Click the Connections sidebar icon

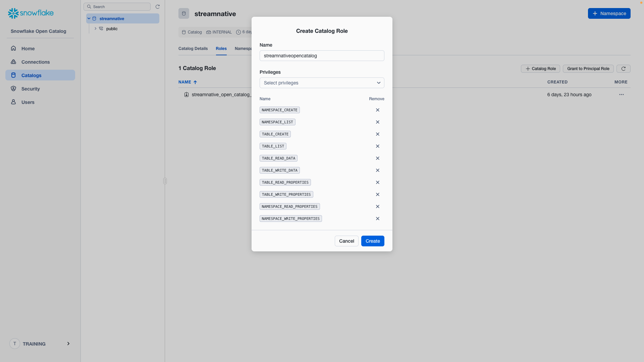(x=13, y=61)
